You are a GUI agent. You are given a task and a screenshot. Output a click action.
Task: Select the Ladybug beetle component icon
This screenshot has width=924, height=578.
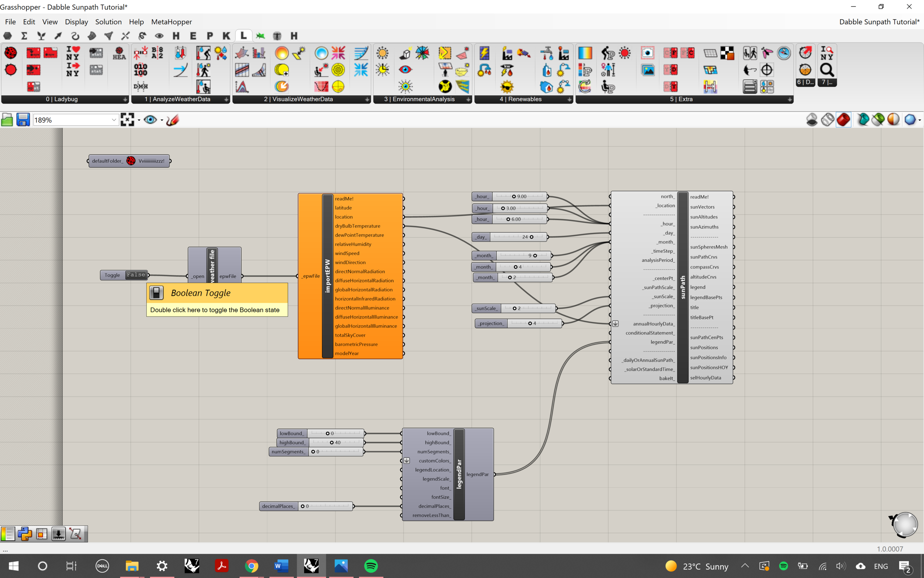point(11,53)
